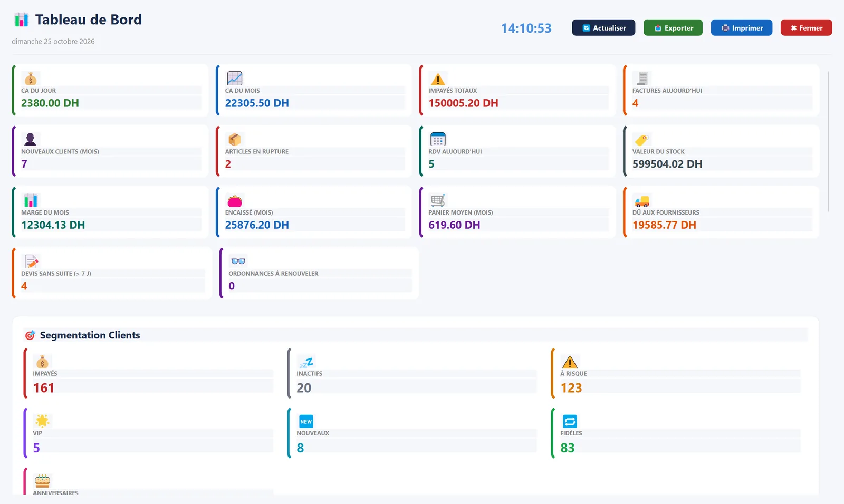
Task: Export data with the Exporter button
Action: click(673, 28)
